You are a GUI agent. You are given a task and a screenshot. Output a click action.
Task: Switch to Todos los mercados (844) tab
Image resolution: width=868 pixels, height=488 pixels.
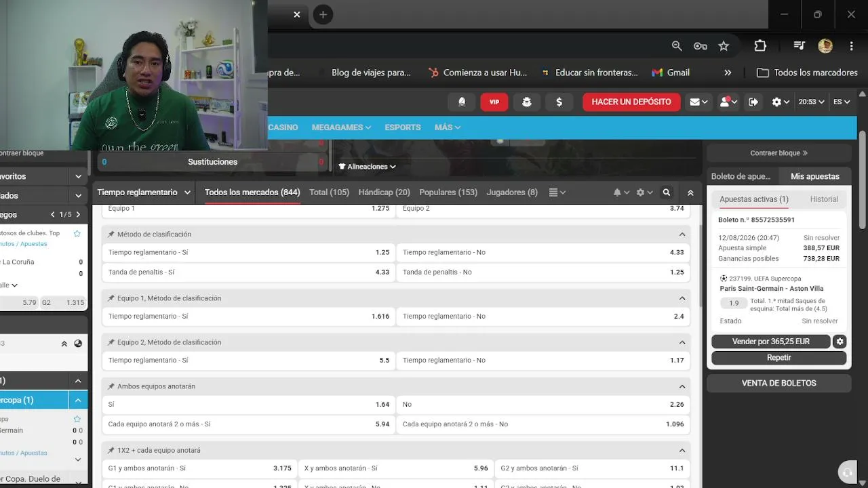[x=252, y=192]
